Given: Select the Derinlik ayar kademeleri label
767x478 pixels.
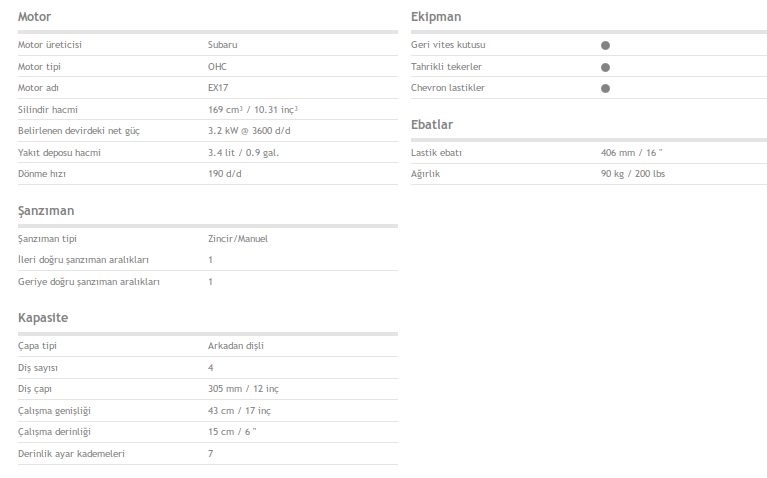Looking at the screenshot, I should pyautogui.click(x=71, y=454).
